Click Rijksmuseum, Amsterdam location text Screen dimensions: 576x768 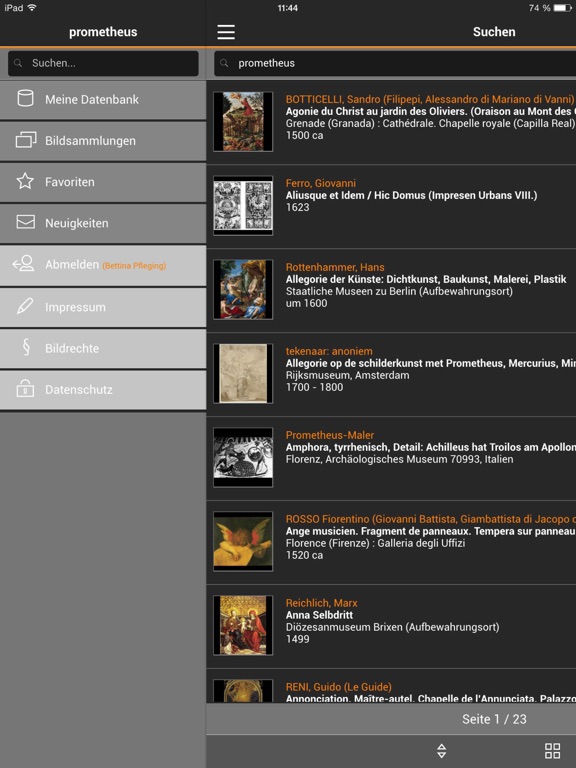point(347,375)
